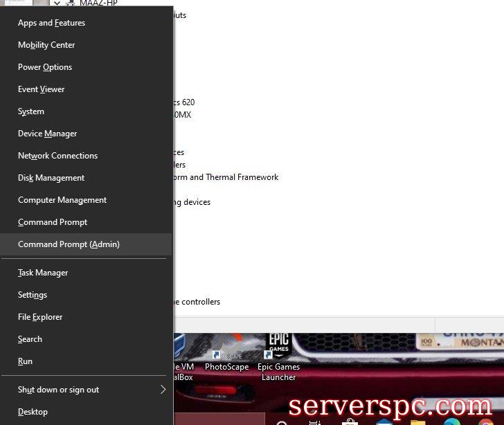Open Disk Management
The image size is (504, 425).
click(x=51, y=178)
